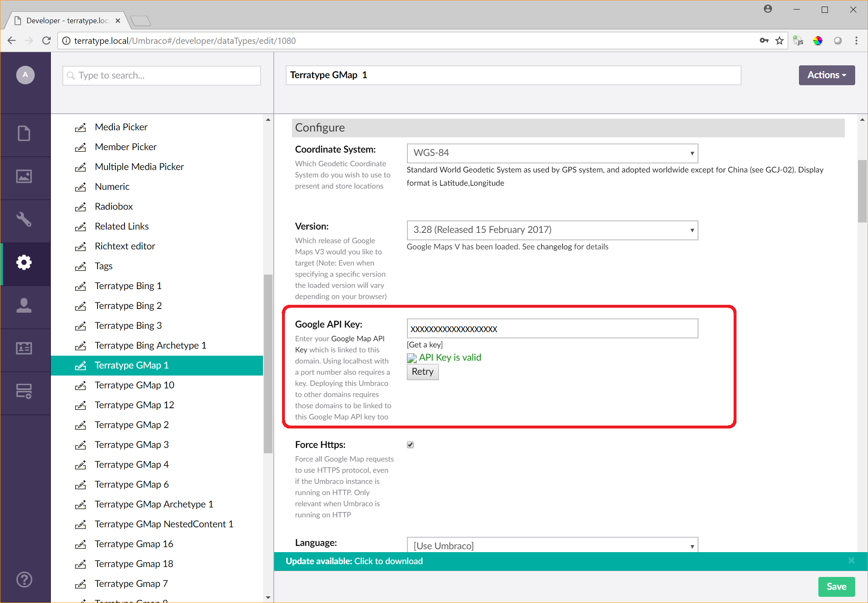Viewport: 868px width, 603px height.
Task: Click the tree panel scrollbar thumb
Action: click(x=268, y=364)
